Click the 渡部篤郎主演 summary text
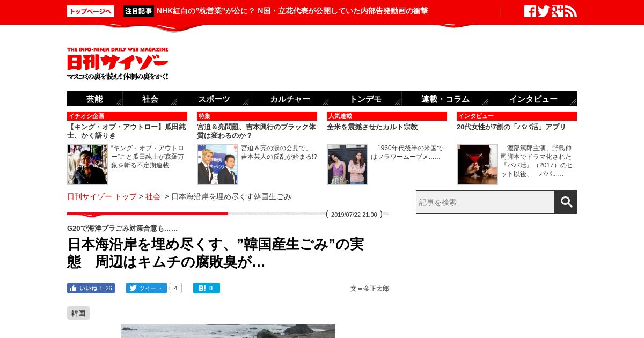Screen dimensions: 644x338 coord(537,161)
